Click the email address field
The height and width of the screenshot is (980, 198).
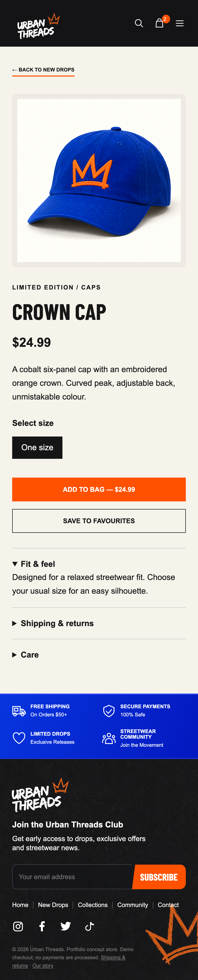pyautogui.click(x=73, y=877)
